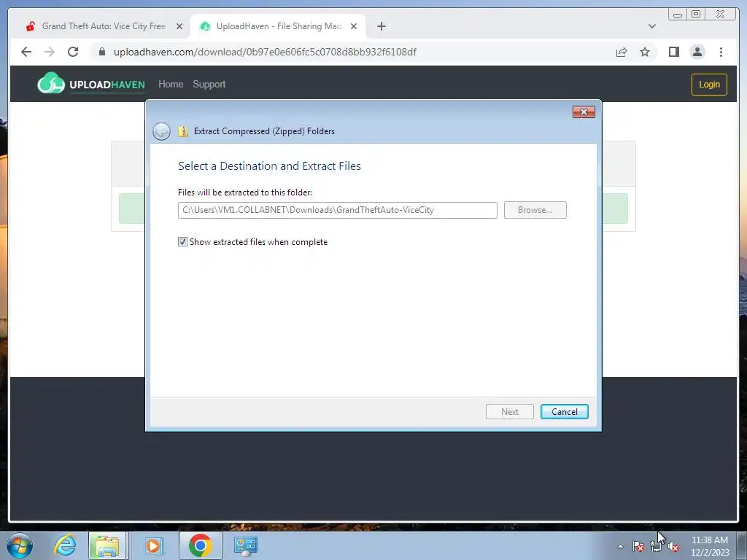Click the Browse... button

coord(535,210)
